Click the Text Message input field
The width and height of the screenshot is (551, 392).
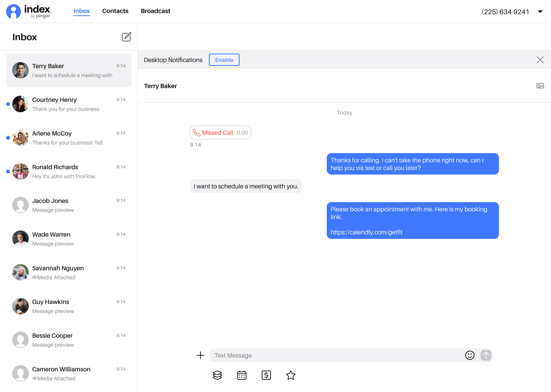(x=337, y=355)
